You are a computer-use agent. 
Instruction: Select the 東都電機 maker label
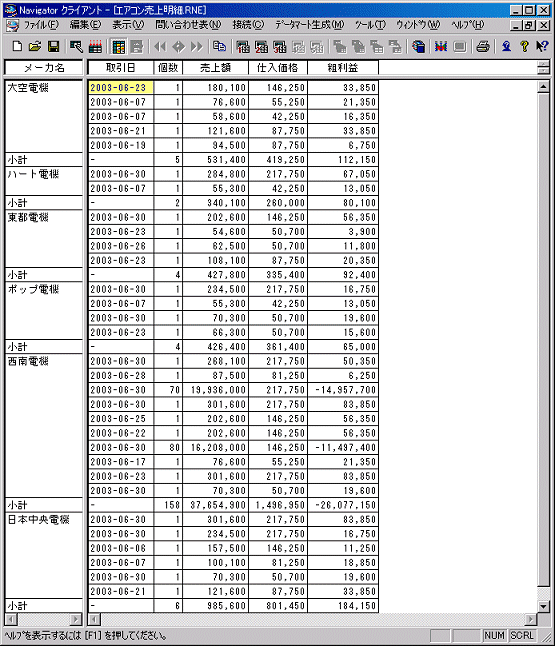(28, 217)
